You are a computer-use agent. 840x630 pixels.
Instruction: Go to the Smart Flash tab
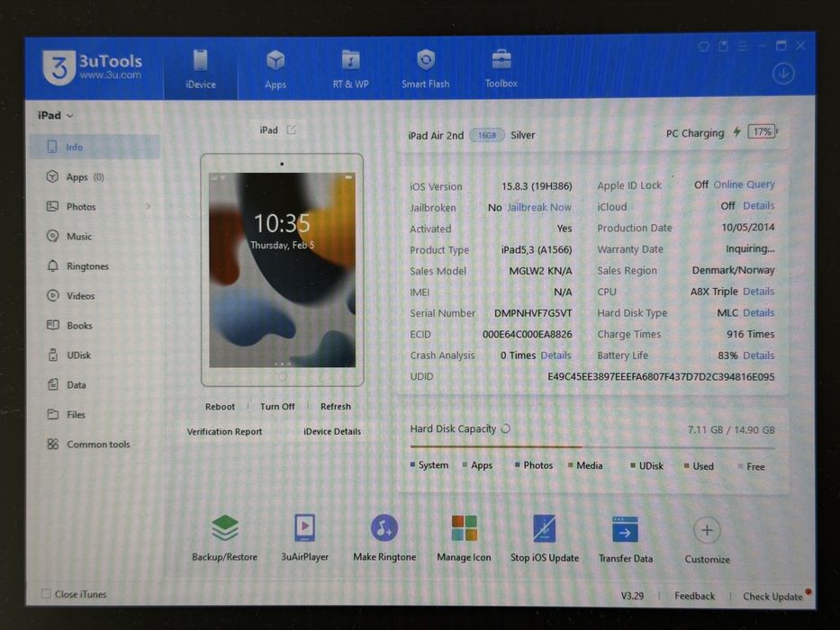click(426, 69)
